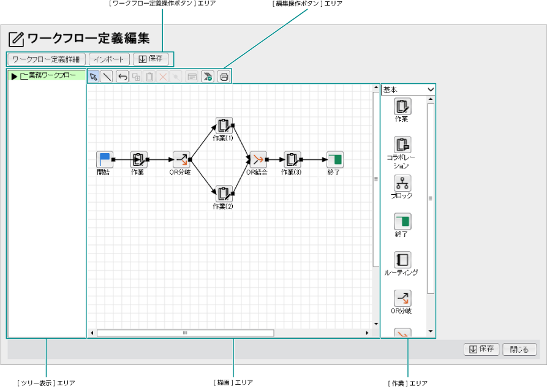Viewport: 547px width, 392px height.
Task: Click the インポート button
Action: click(x=109, y=59)
